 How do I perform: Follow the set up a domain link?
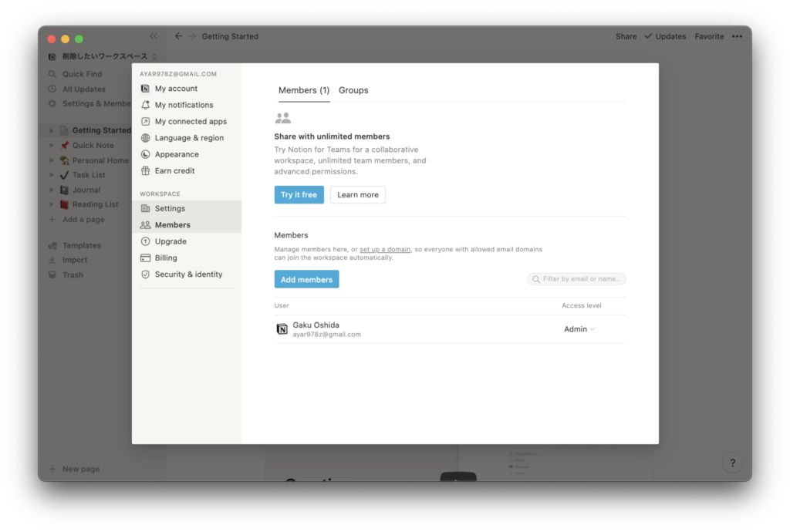tap(385, 249)
